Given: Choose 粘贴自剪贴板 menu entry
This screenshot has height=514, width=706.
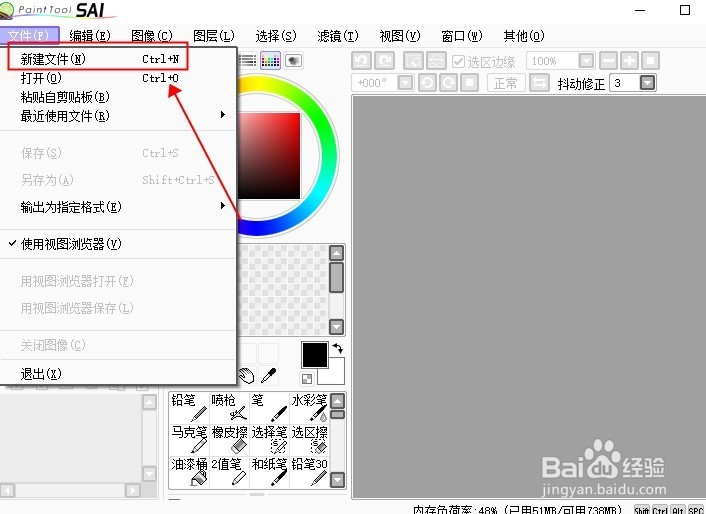Looking at the screenshot, I should point(118,97).
